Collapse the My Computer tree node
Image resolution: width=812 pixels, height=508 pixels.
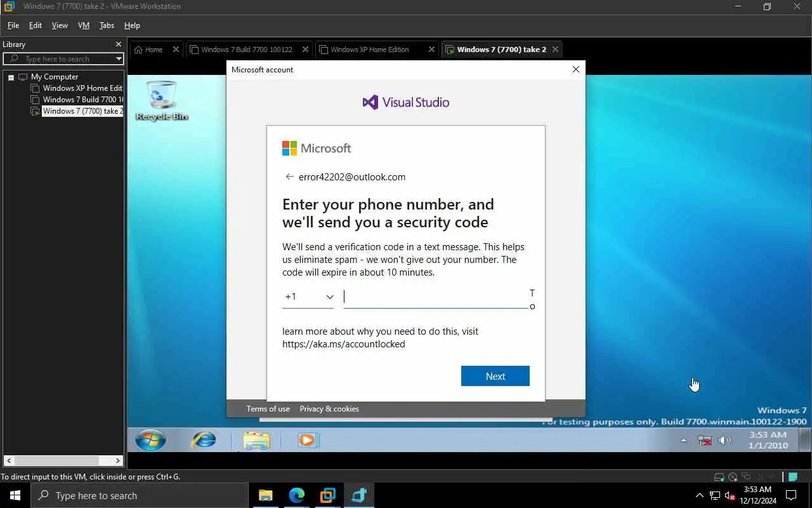click(11, 77)
